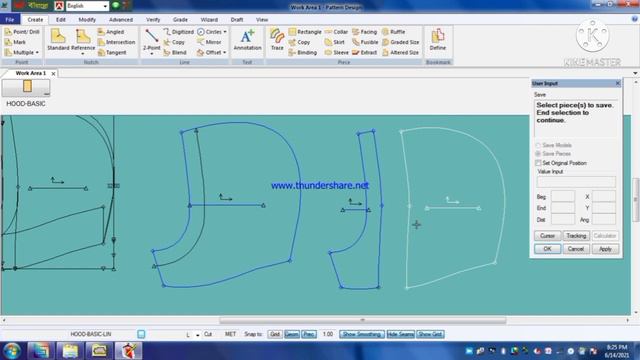Switch to the Edit ribbon tab
This screenshot has width=640, height=360.
[x=61, y=20]
